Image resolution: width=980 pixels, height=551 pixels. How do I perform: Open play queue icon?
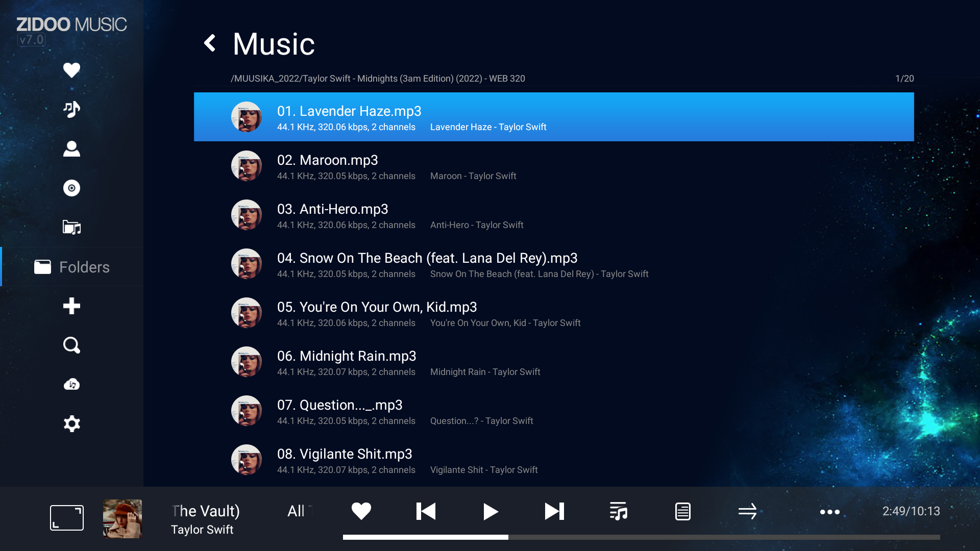pyautogui.click(x=619, y=511)
